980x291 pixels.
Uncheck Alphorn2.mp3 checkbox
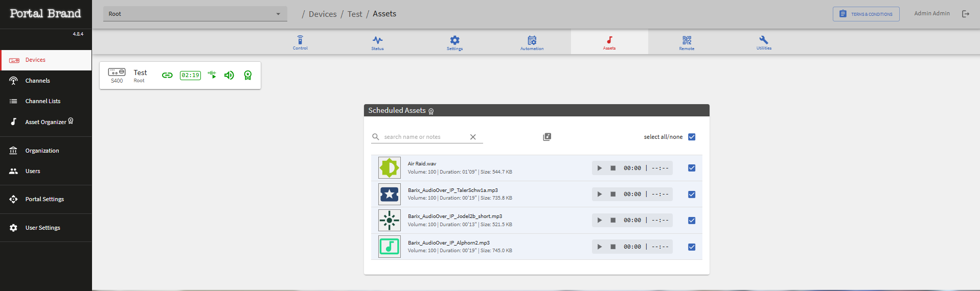point(692,247)
